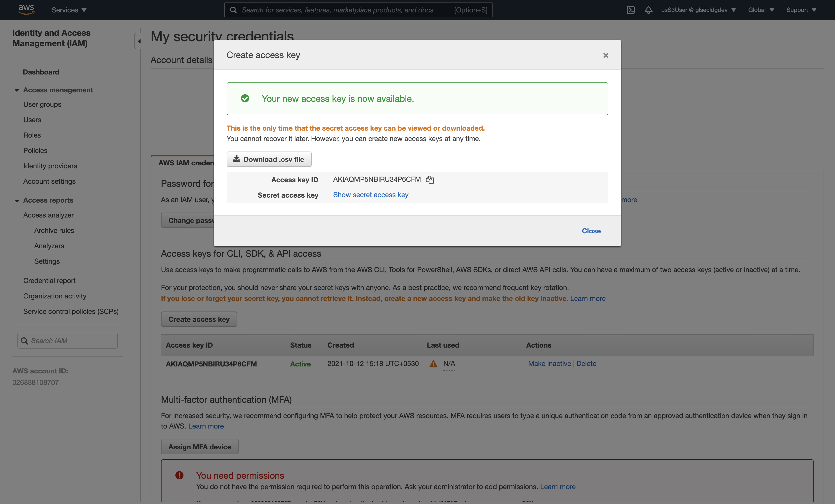Open Access analyzer in the sidebar
The image size is (835, 504).
[x=48, y=215]
